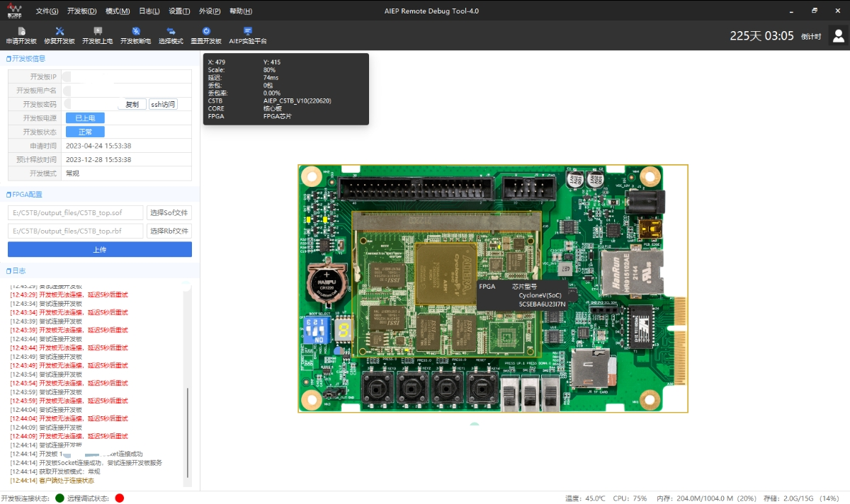Click the 开发板IP label
The width and height of the screenshot is (850, 504).
[x=43, y=76]
